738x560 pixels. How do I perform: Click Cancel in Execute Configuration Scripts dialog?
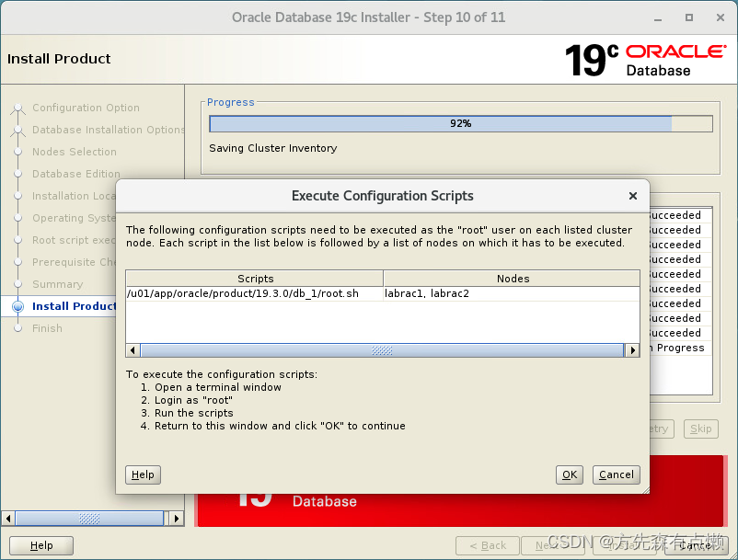click(x=617, y=474)
